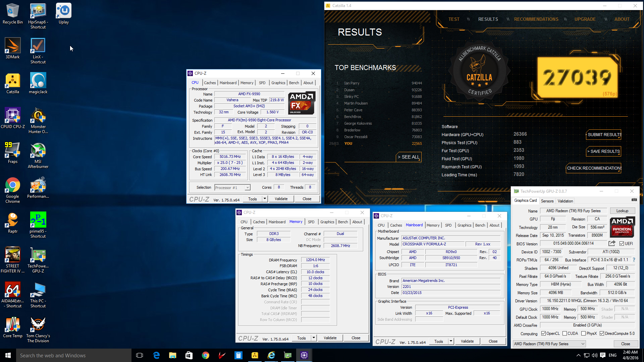This screenshot has width=644, height=362.
Task: Open the Action Center notification icon
Action: point(603,355)
